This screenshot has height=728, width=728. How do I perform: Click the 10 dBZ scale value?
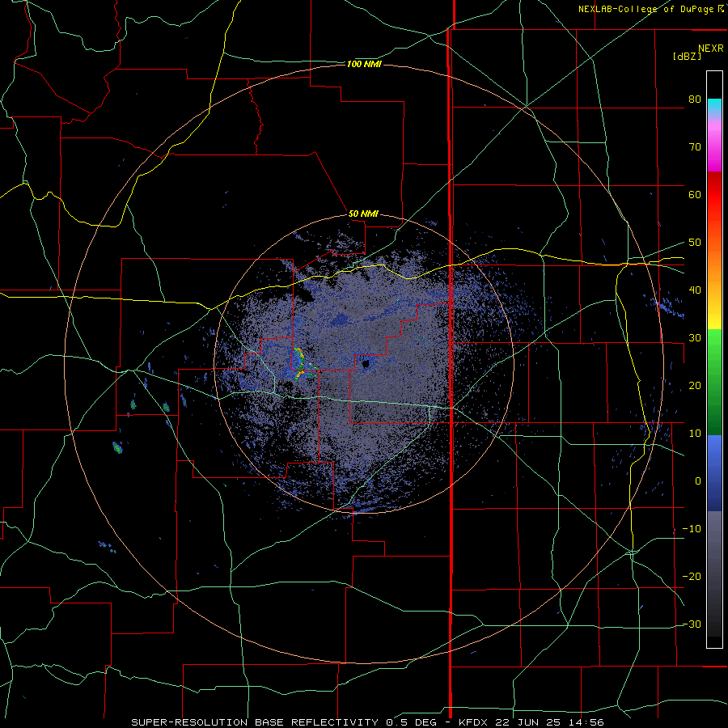(x=695, y=434)
